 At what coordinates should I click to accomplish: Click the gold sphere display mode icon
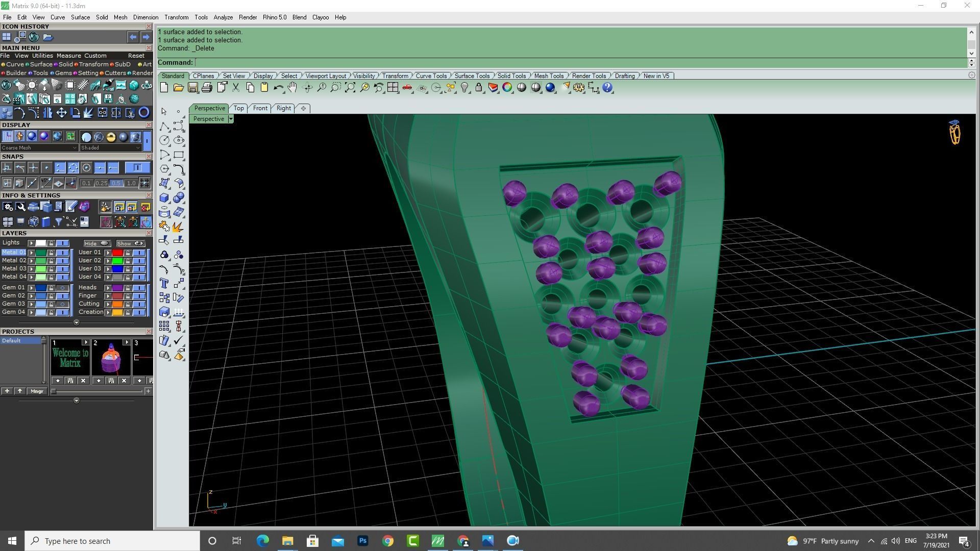point(111,137)
